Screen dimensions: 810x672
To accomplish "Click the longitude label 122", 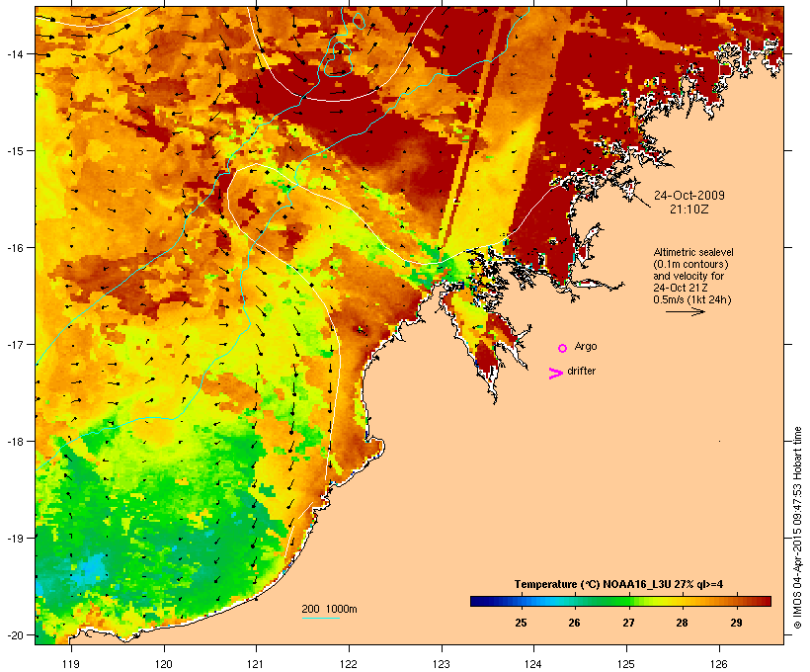I will click(349, 664).
